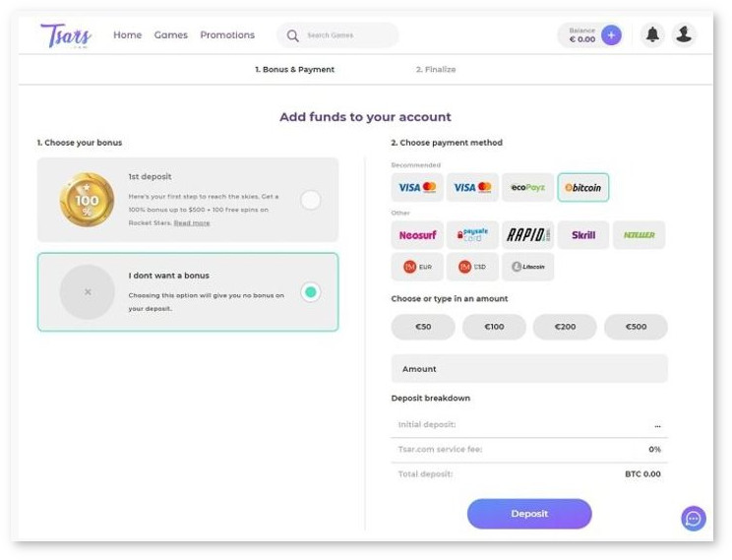The image size is (732, 560).
Task: Select the 1st deposit bonus radio button
Action: (x=311, y=200)
